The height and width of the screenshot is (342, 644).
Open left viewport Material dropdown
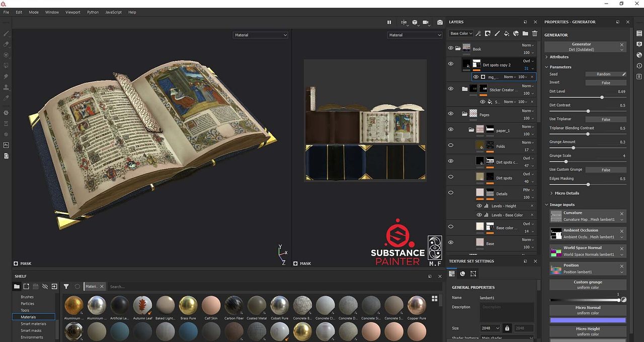[261, 35]
